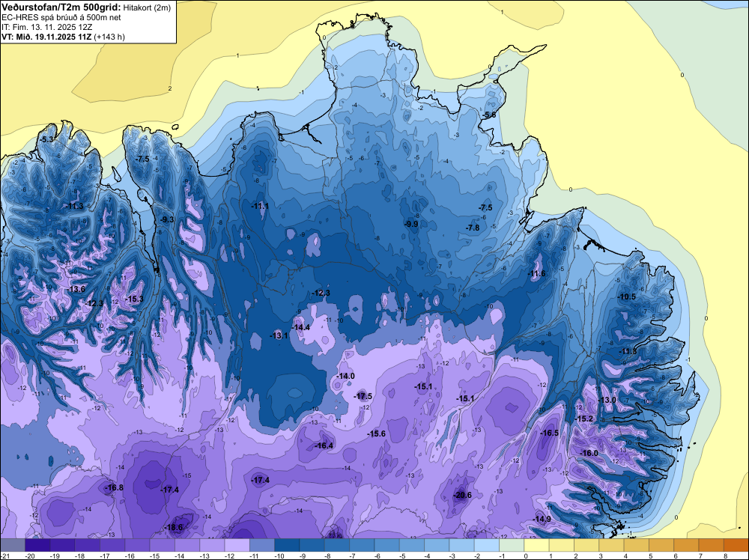Click the -16.8 temperature value
Screen dimensions: 749x560
pos(114,487)
